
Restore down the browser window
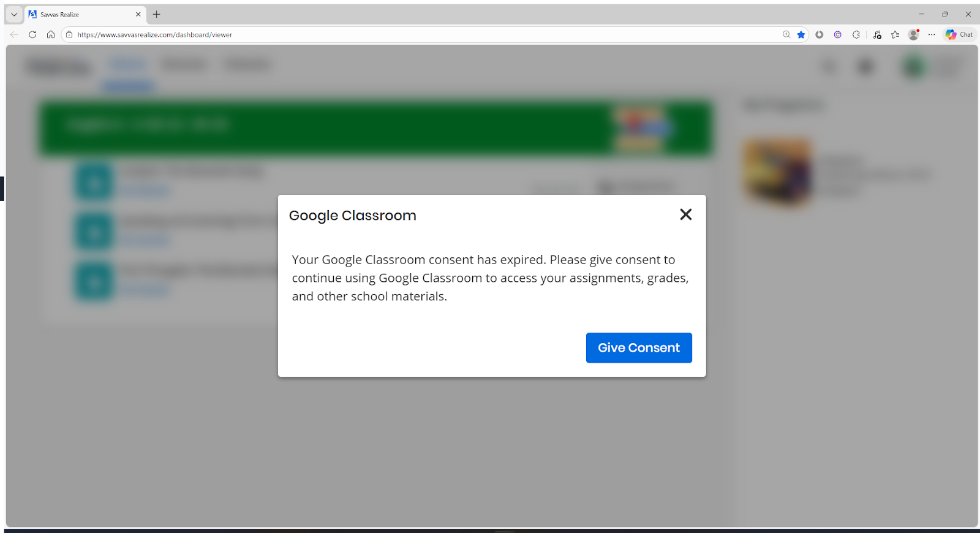coord(945,14)
